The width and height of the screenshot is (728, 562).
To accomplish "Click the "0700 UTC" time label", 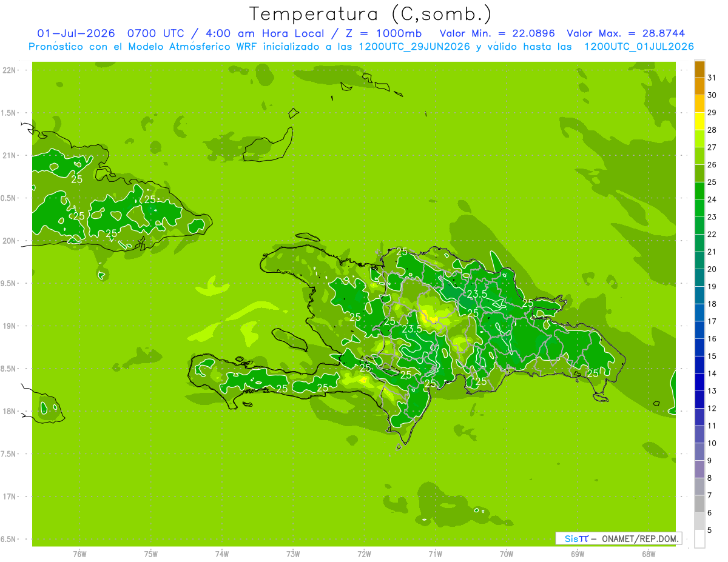I will pyautogui.click(x=156, y=33).
